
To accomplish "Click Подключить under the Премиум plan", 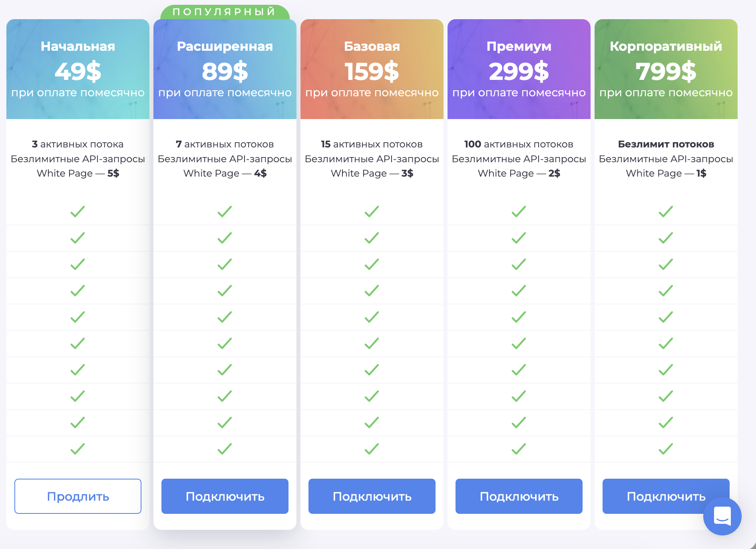I will (519, 496).
